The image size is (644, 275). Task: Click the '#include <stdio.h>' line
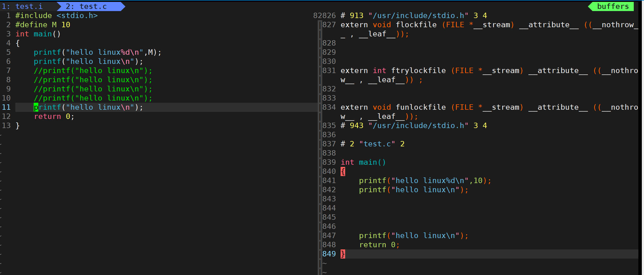56,16
